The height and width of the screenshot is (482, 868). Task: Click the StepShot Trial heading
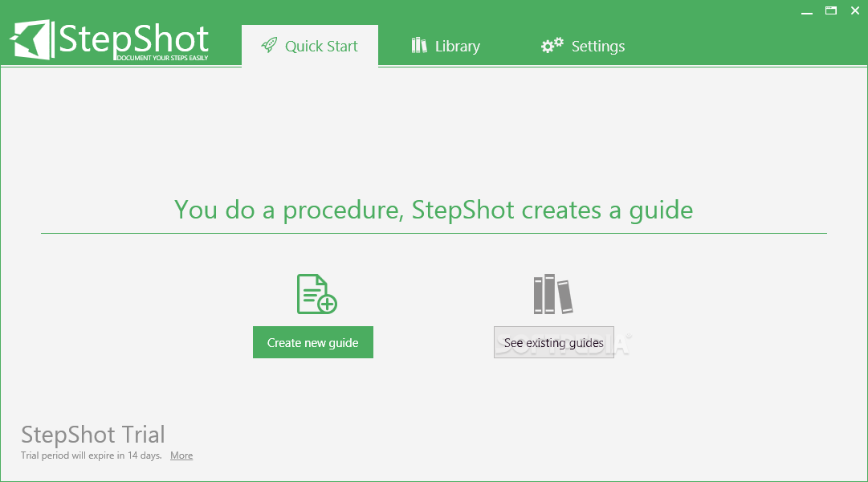point(93,435)
